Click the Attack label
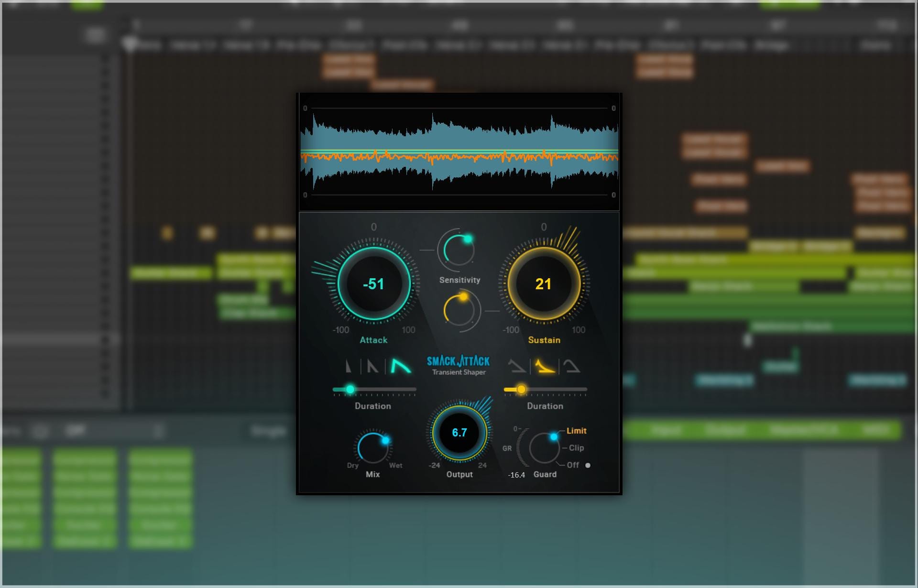This screenshot has width=918, height=588. (x=373, y=340)
